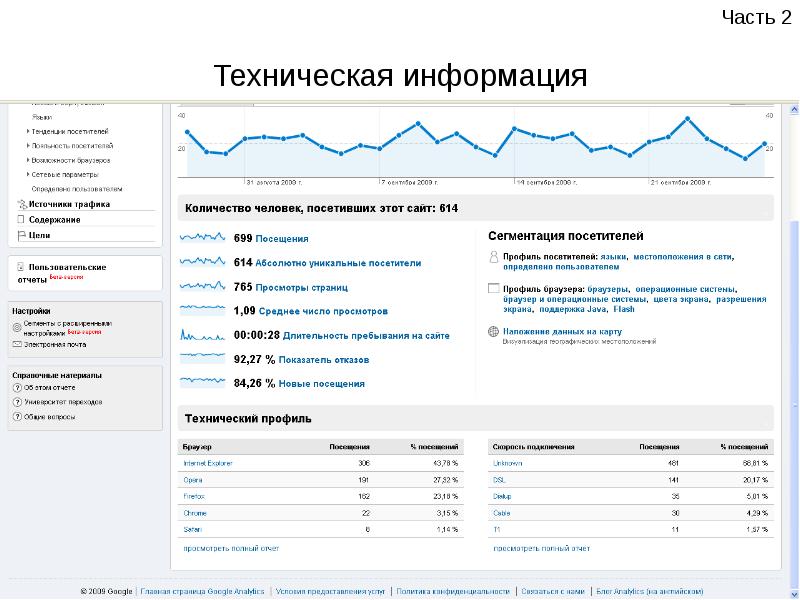The image size is (800, 600).
Task: Click the envelope icon beside Электронная почта
Action: [x=17, y=344]
